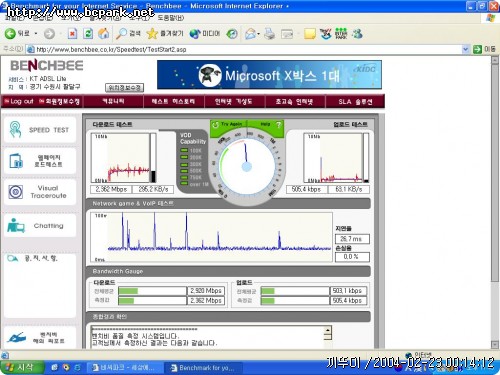
Task: Open the Favorites (즐겨찾기) star button
Action: click(165, 34)
